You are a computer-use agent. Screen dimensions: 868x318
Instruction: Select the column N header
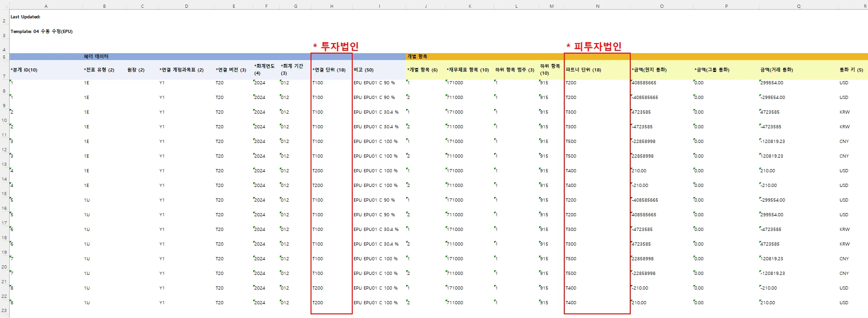pos(597,6)
